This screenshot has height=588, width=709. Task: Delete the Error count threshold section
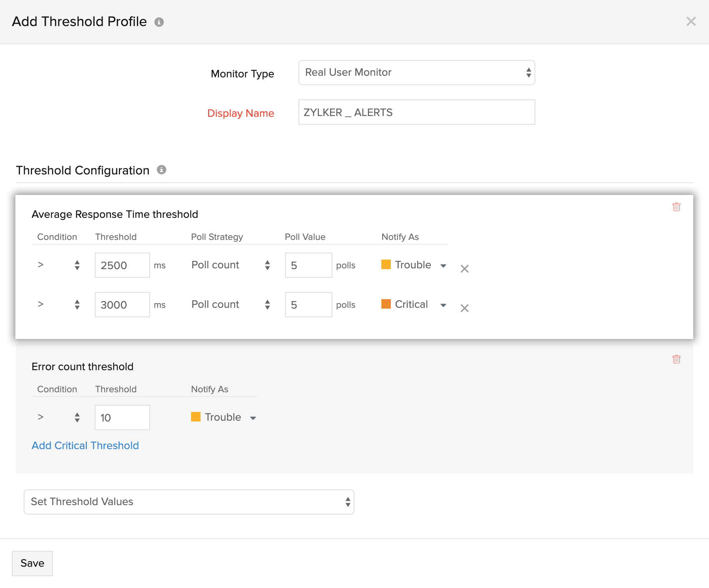(676, 359)
